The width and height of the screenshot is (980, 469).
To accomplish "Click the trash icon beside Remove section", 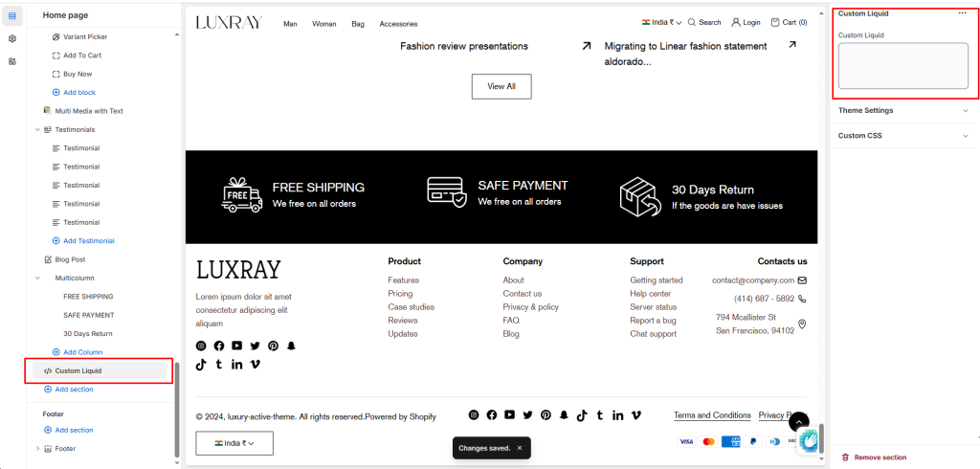I will (x=846, y=458).
